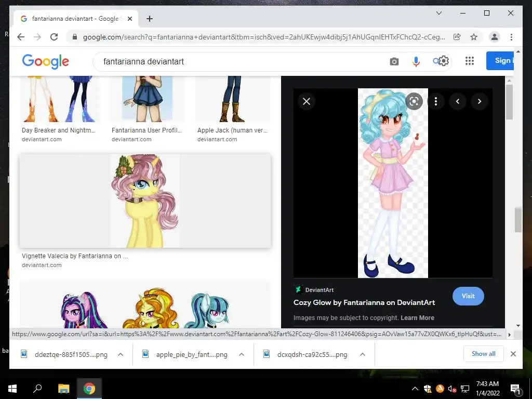
Task: Open a new browser tab
Action: pos(149,19)
